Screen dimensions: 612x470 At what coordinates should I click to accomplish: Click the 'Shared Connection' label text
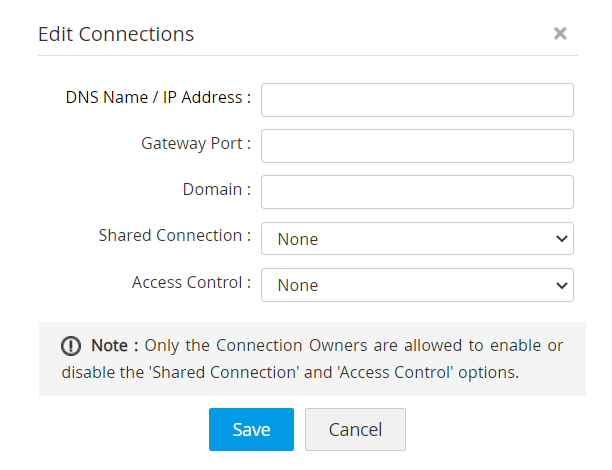(x=175, y=235)
